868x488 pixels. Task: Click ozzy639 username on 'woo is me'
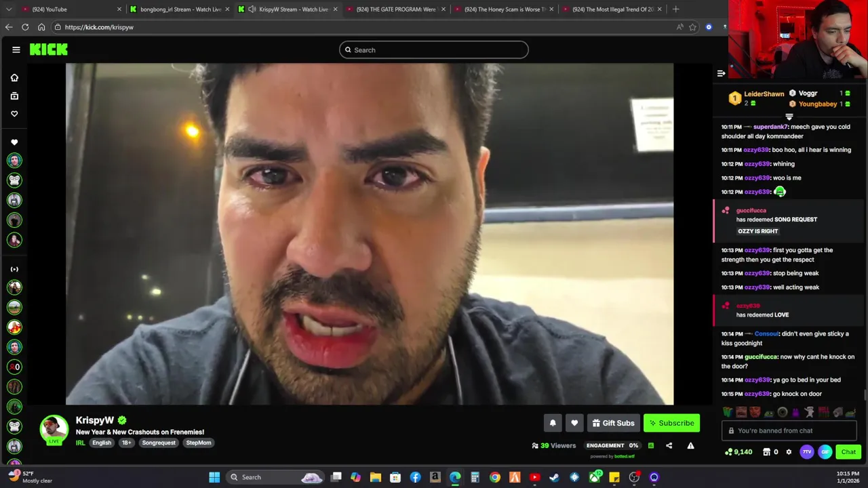pyautogui.click(x=757, y=178)
